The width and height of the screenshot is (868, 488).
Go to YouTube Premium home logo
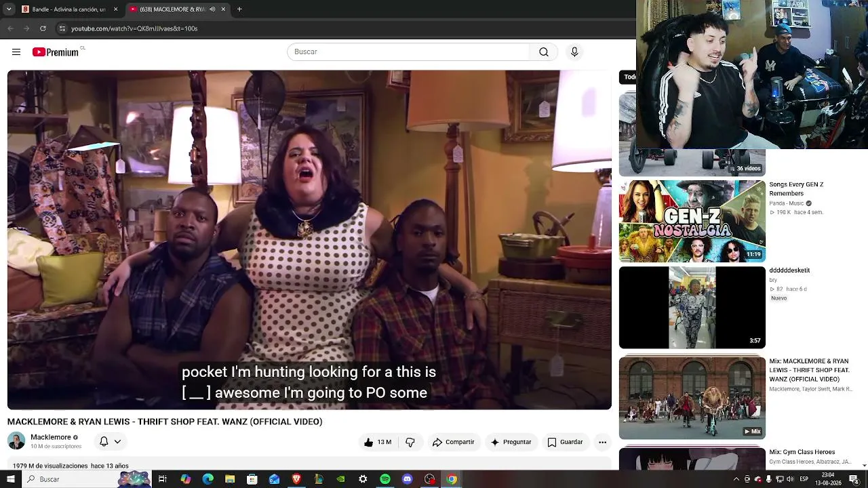[x=56, y=52]
